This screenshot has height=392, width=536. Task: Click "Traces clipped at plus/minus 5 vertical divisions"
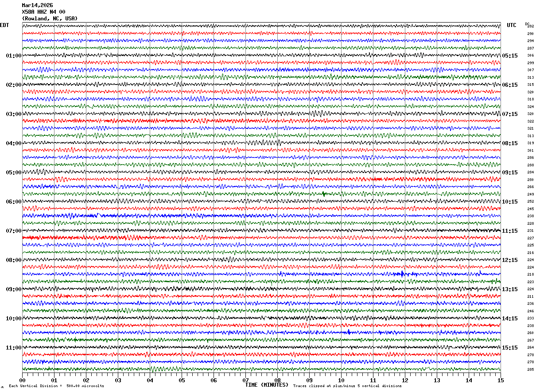pos(347,386)
